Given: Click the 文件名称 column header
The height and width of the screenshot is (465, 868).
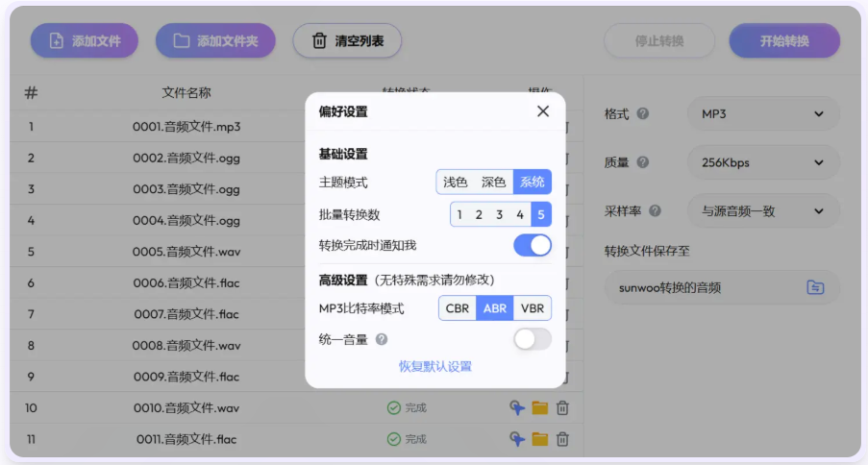Looking at the screenshot, I should 186,92.
